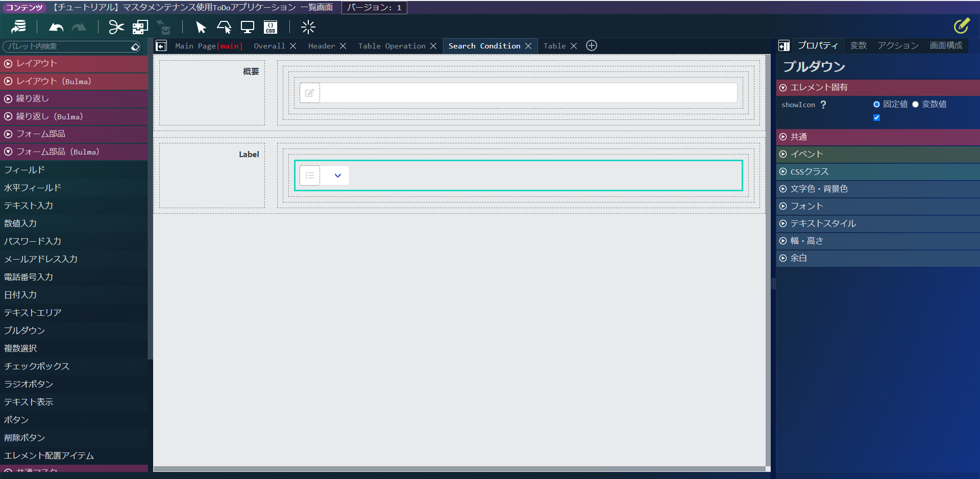The image size is (980, 479).
Task: Close the Search Condition tab
Action: pos(528,46)
